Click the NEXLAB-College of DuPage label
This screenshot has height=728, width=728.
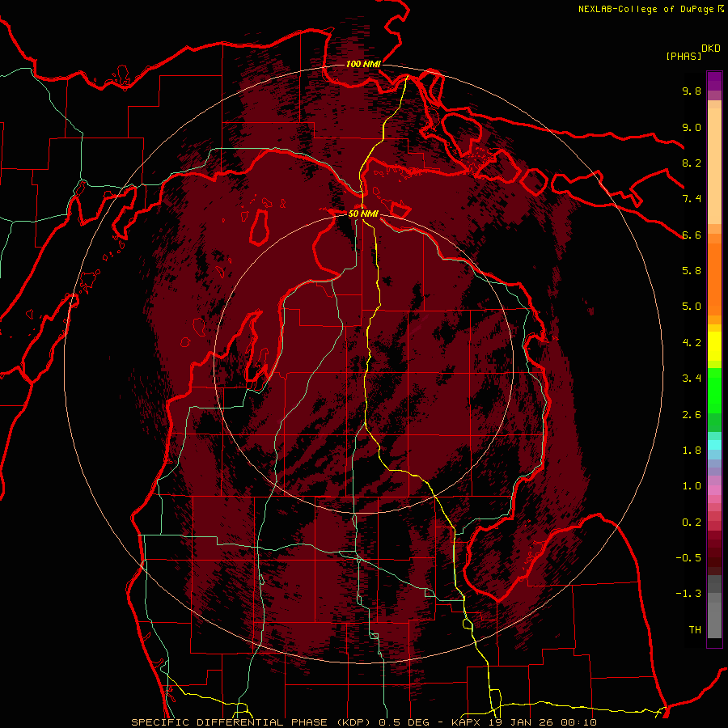645,9
